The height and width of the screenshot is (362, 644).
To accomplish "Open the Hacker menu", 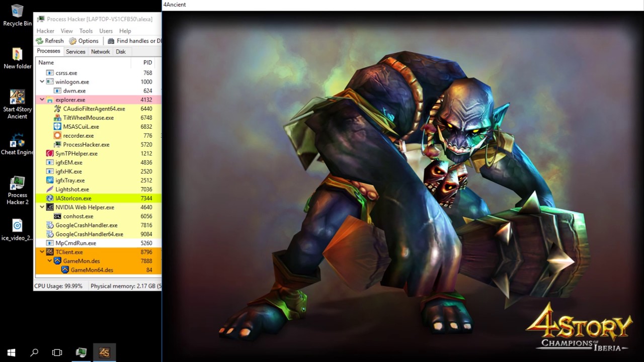I will (45, 31).
